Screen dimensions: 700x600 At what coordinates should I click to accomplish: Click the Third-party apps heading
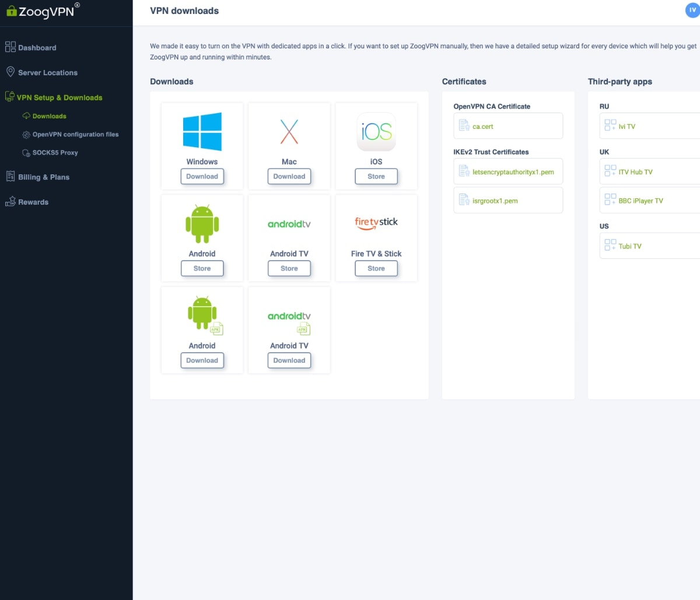point(620,82)
